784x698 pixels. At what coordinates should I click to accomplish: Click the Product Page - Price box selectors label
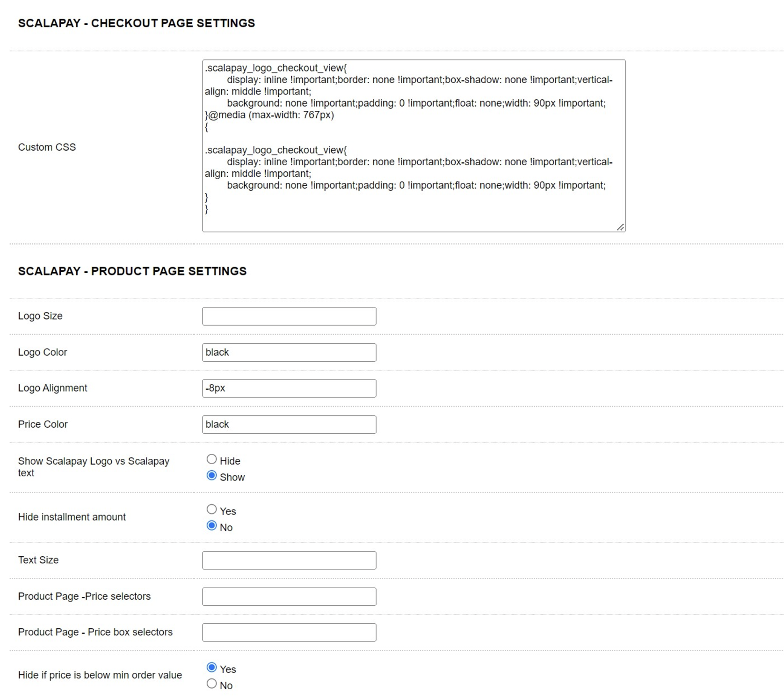95,633
